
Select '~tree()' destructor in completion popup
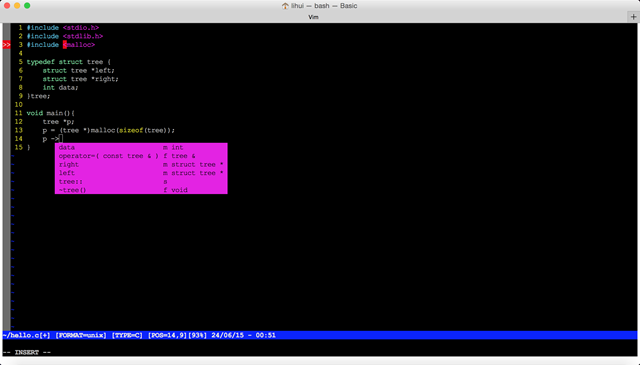pyautogui.click(x=141, y=190)
